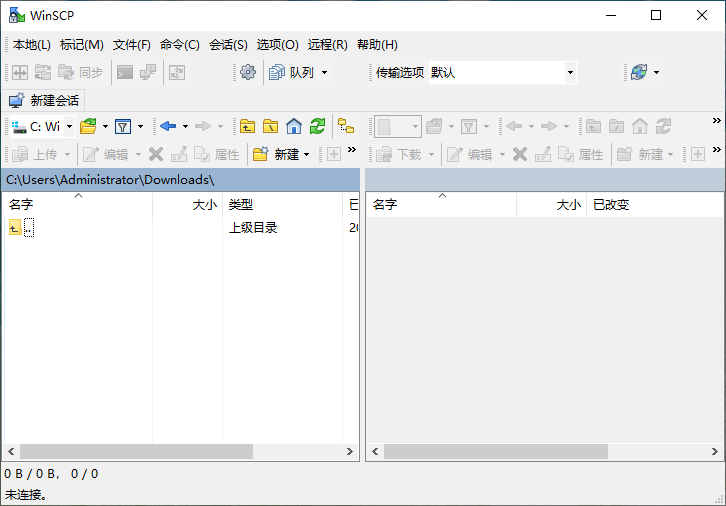Click the local plus selection icon

[x=334, y=154]
